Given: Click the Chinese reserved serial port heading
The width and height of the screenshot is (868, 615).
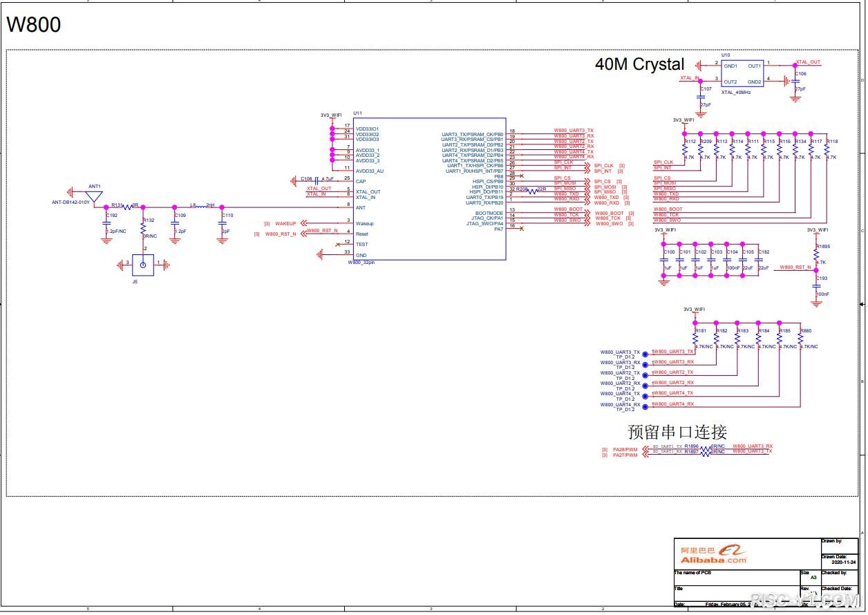Looking at the screenshot, I should tap(677, 433).
